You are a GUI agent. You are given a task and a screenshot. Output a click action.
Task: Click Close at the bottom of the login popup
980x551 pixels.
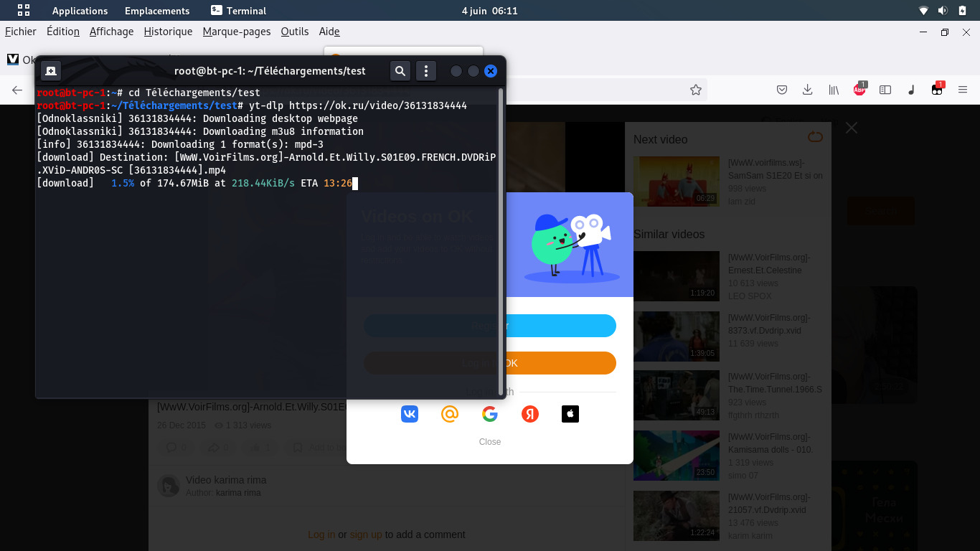[490, 442]
